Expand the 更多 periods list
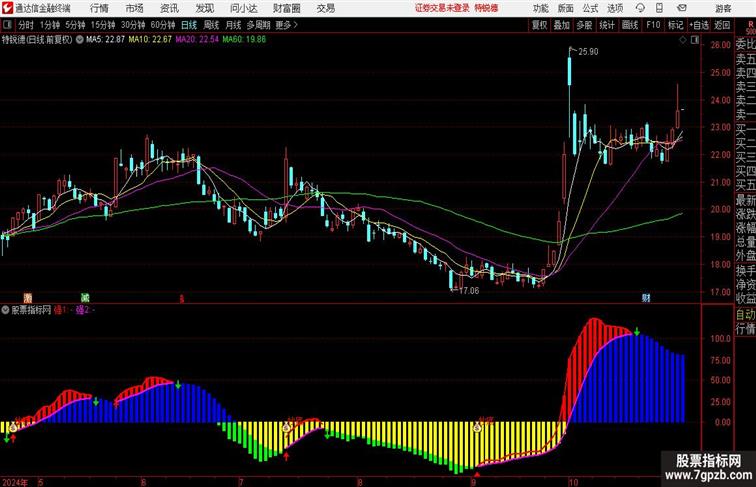This screenshot has width=756, height=487. coord(287,25)
